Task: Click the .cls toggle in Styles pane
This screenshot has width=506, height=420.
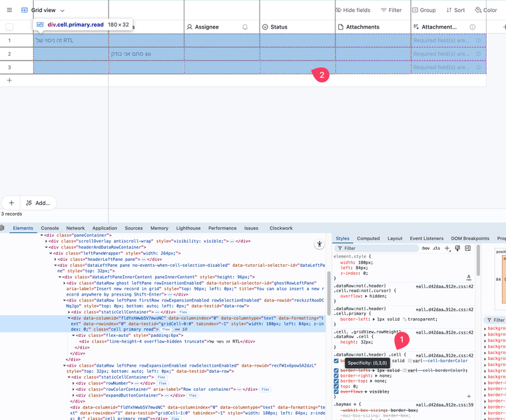Action: [436, 248]
